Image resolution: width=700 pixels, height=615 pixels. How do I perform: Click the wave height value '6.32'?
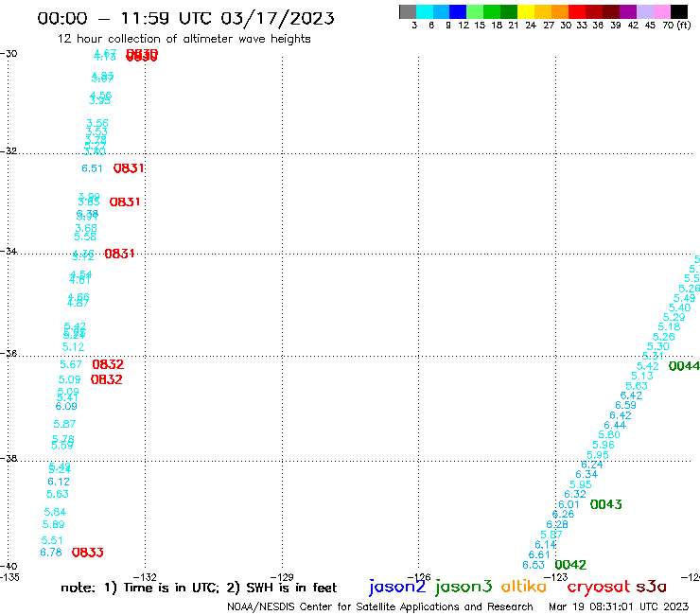point(575,495)
